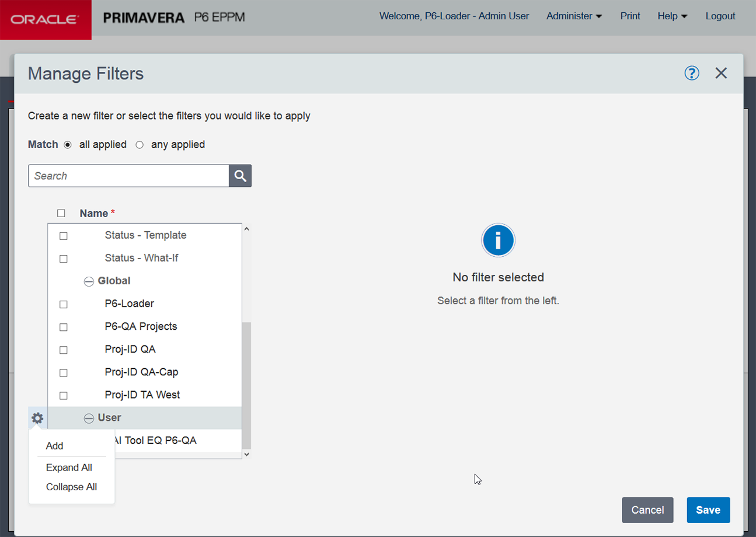Image resolution: width=756 pixels, height=537 pixels.
Task: Check the P6-Loader filter checkbox
Action: point(64,304)
